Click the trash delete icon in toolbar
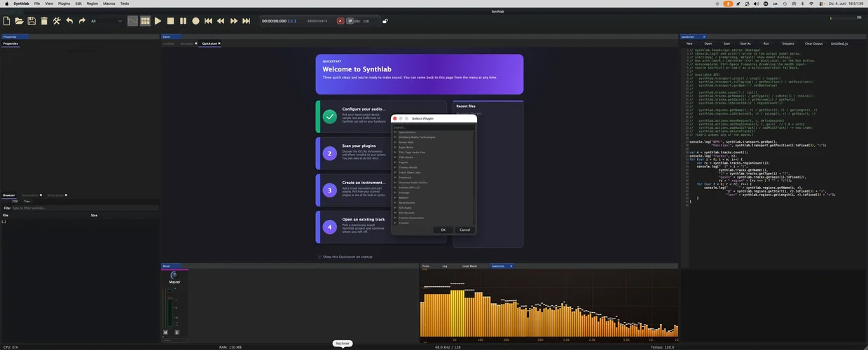The width and height of the screenshot is (868, 350). pyautogui.click(x=44, y=21)
